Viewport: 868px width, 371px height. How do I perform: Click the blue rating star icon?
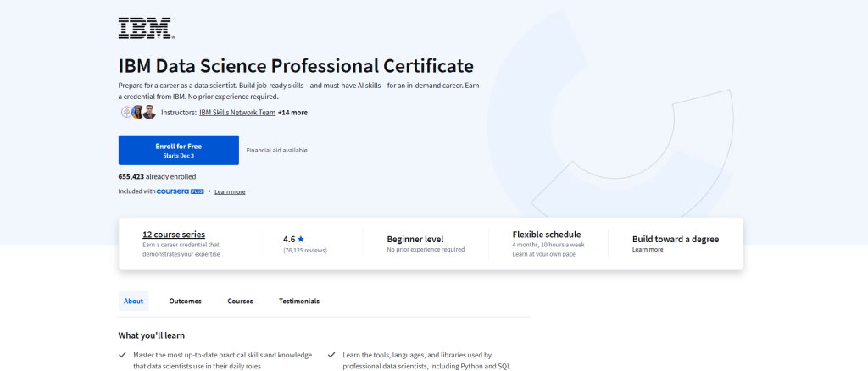point(301,240)
